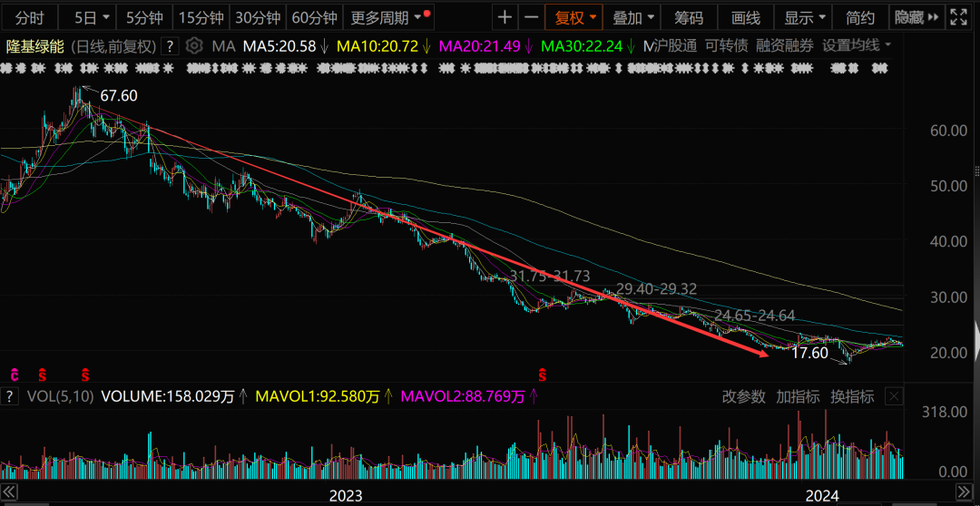This screenshot has width=980, height=506.
Task: Close the VOL indicator panel with X
Action: click(895, 396)
